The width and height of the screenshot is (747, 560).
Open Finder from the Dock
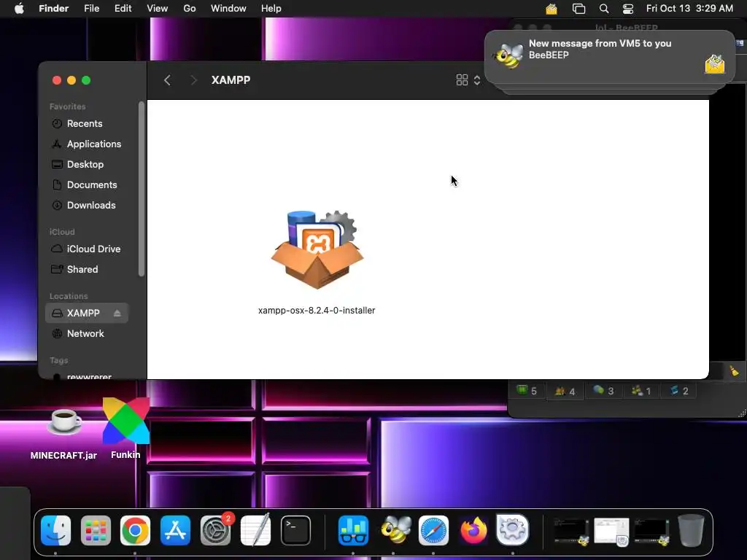coord(55,531)
